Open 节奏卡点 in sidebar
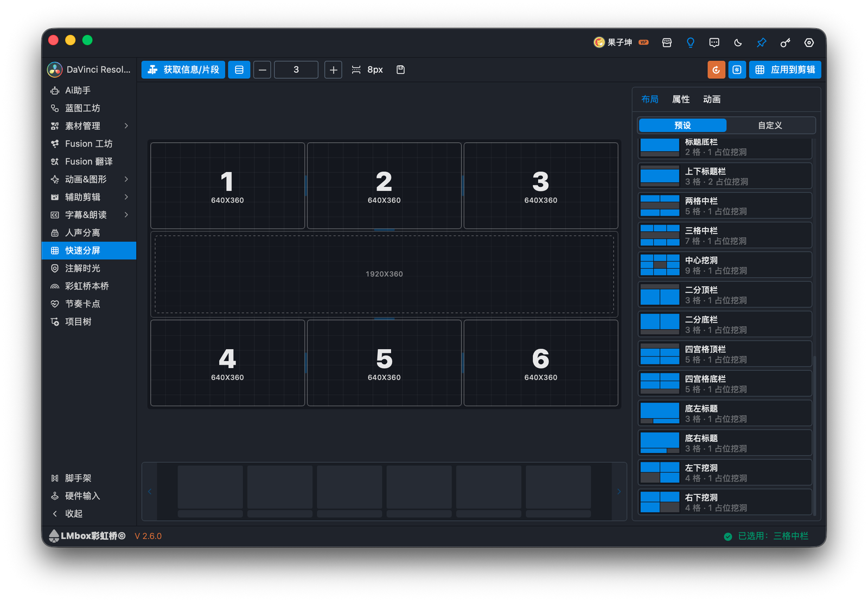 pos(89,304)
